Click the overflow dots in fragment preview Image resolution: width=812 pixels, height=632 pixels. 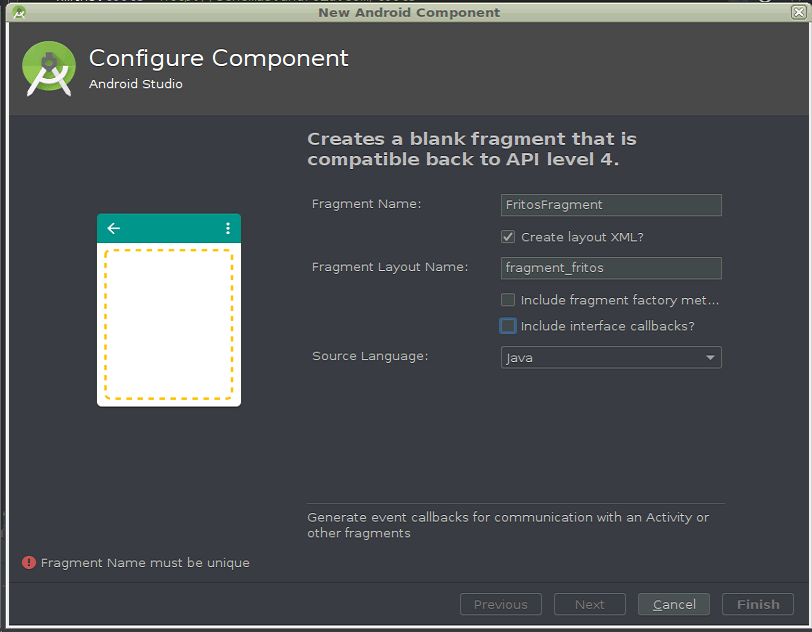(228, 228)
